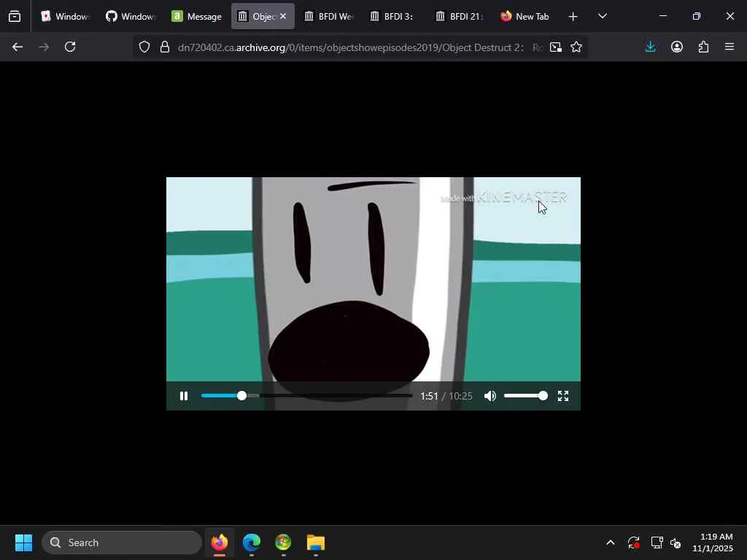Open Microsoft Edge from the taskbar
The image size is (747, 560).
point(252,542)
